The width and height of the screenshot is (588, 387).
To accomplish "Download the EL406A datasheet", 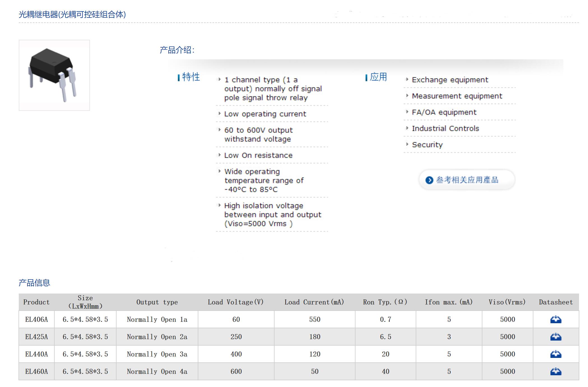I will pos(556,319).
